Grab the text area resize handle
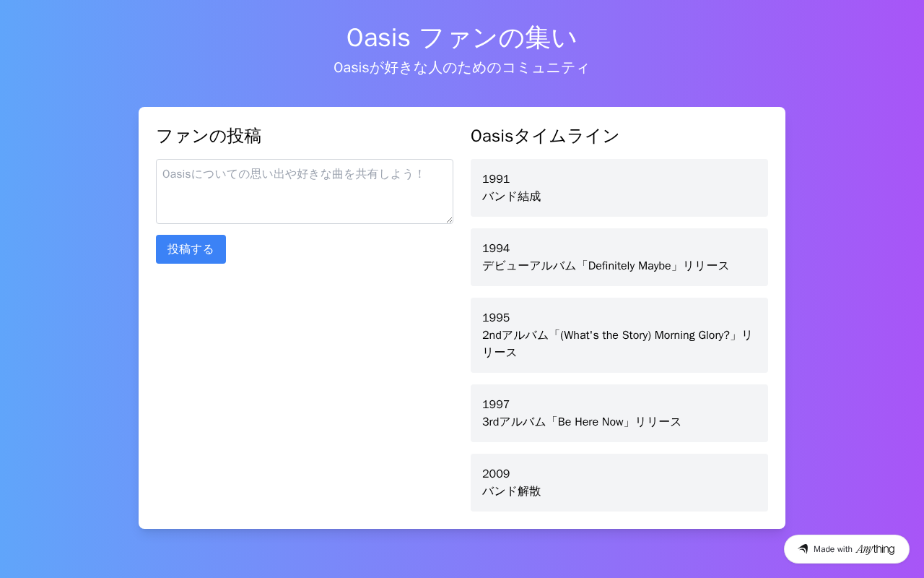This screenshot has width=924, height=578. coord(449,220)
